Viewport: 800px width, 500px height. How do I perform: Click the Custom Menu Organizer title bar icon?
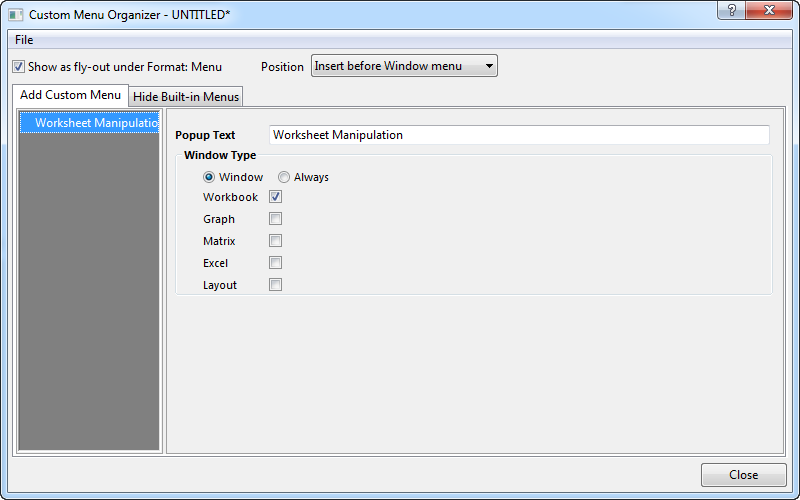[15, 16]
